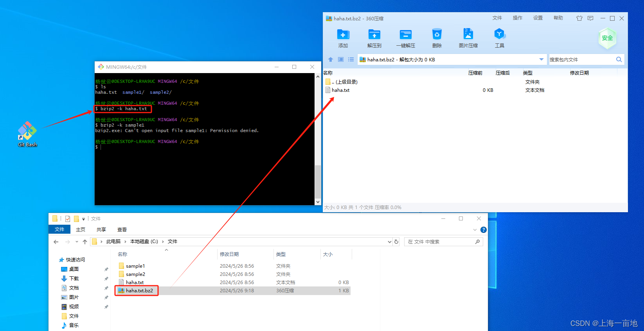The width and height of the screenshot is (644, 331).
Task: Sort 360压缩 list by 压缩后 column
Action: pyautogui.click(x=503, y=73)
